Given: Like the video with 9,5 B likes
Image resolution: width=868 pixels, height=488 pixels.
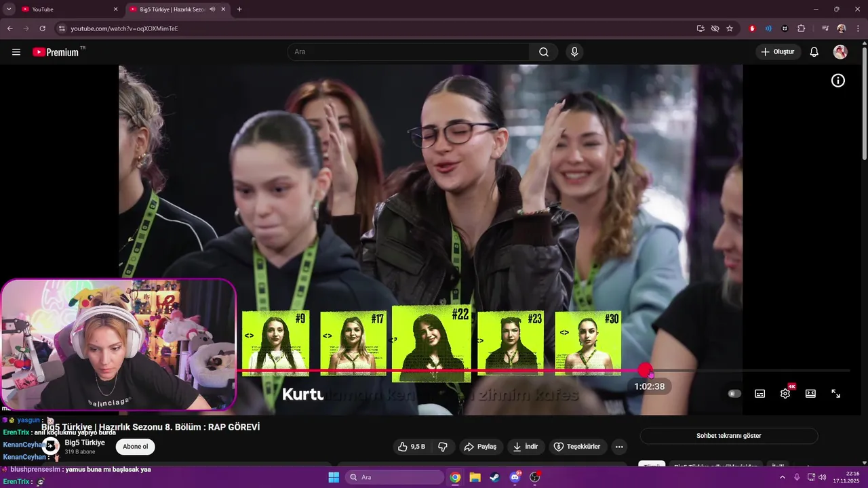Looking at the screenshot, I should coord(412,447).
